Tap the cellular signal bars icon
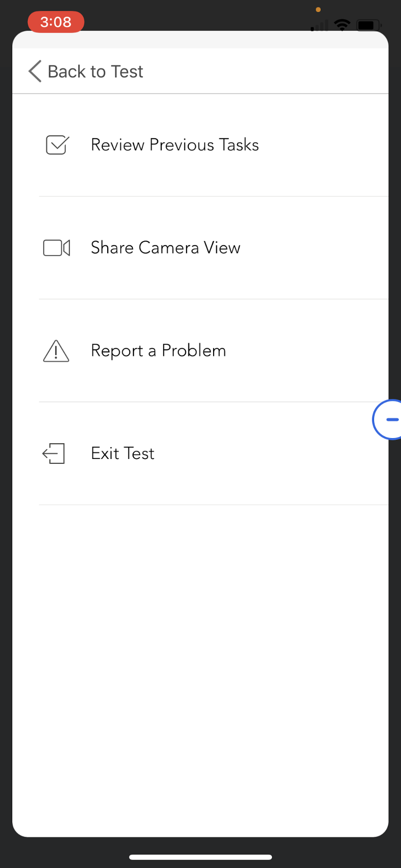Screen dimensions: 401x868 [x=319, y=26]
